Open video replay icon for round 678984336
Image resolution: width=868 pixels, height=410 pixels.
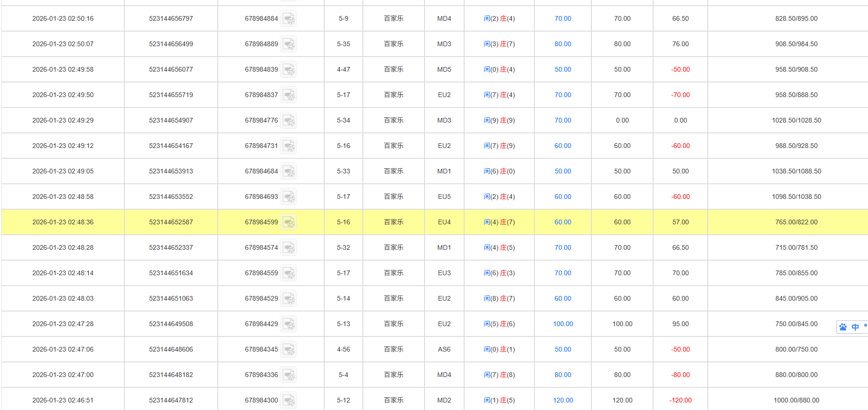pos(288,375)
